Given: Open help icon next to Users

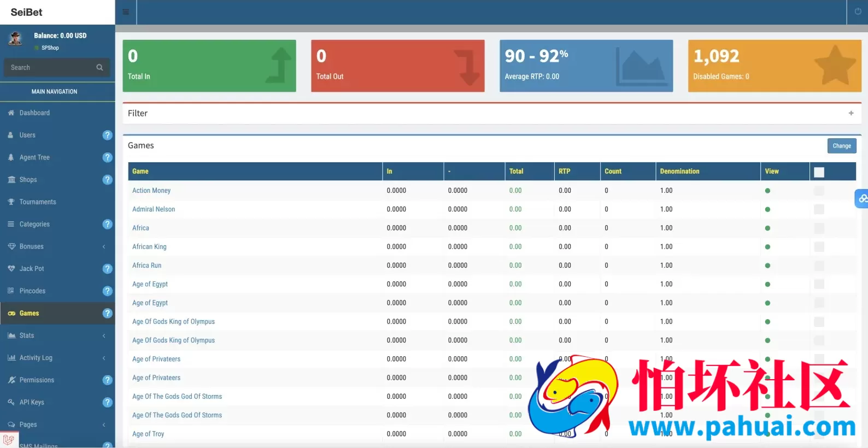Looking at the screenshot, I should pyautogui.click(x=108, y=135).
